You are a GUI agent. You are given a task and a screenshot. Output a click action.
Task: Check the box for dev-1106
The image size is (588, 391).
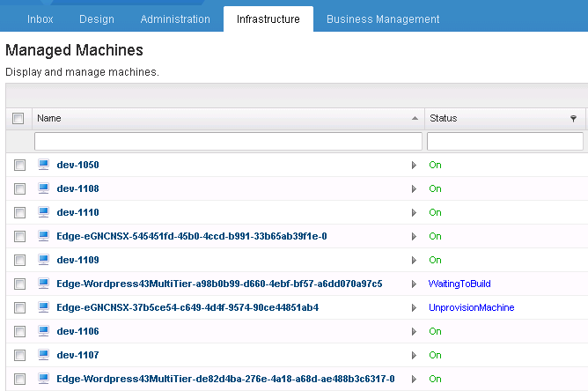[x=19, y=331]
